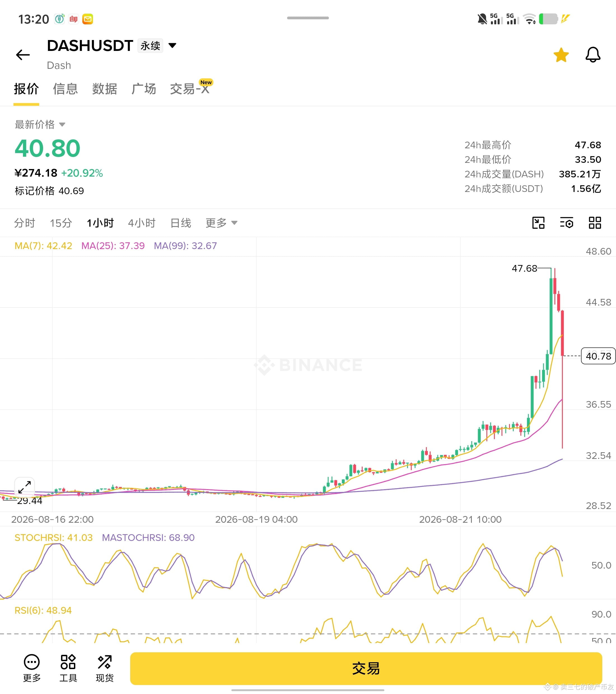
Task: Open the 交易-X tab
Action: (190, 89)
